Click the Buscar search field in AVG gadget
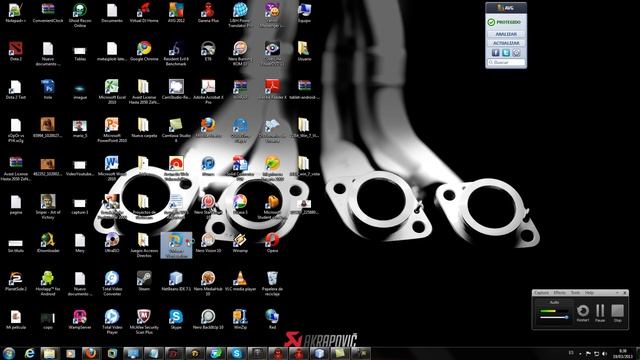Image resolution: width=640 pixels, height=360 pixels. click(506, 62)
